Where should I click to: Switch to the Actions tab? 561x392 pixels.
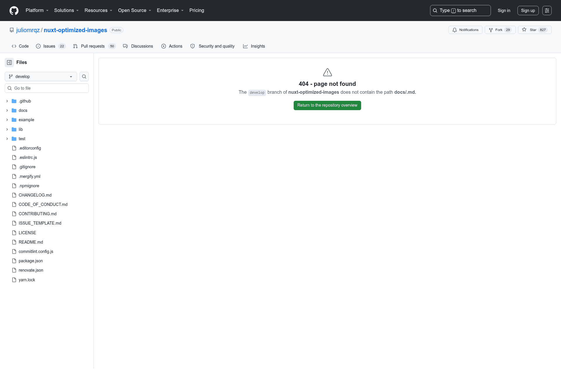click(x=172, y=46)
